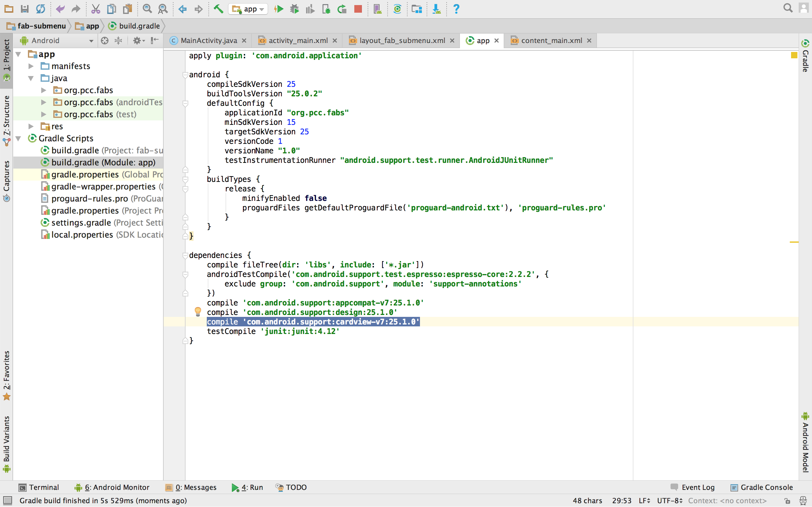Open the SDK Manager download icon
812x507 pixels.
pos(436,9)
